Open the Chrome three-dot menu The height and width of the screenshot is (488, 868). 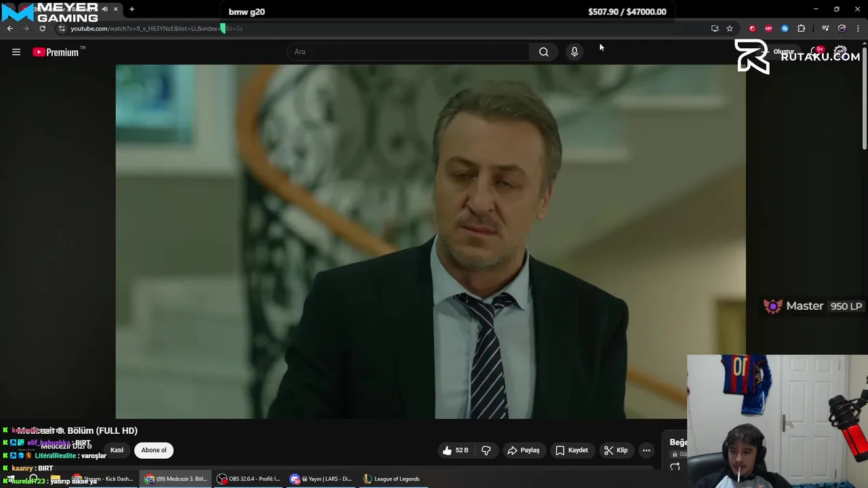coord(858,28)
